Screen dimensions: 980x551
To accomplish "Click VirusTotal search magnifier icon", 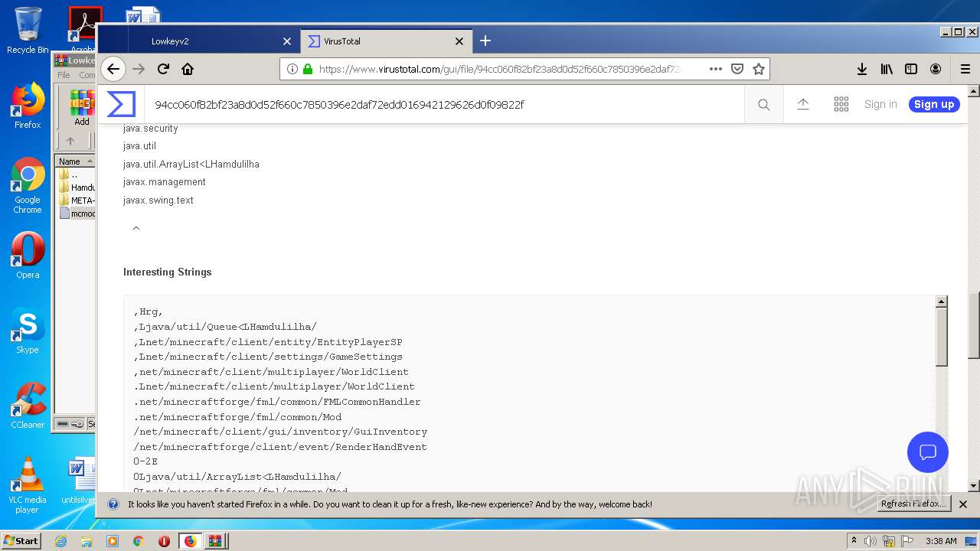I will (x=764, y=105).
